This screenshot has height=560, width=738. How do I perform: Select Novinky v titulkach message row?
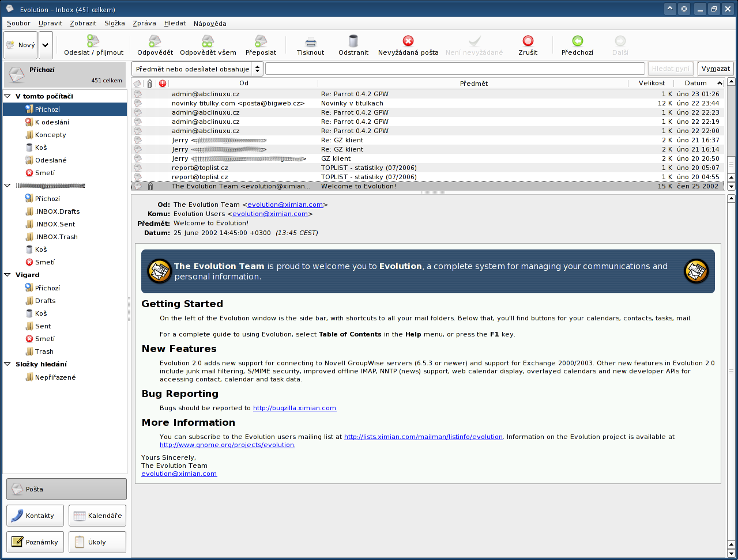(x=428, y=103)
